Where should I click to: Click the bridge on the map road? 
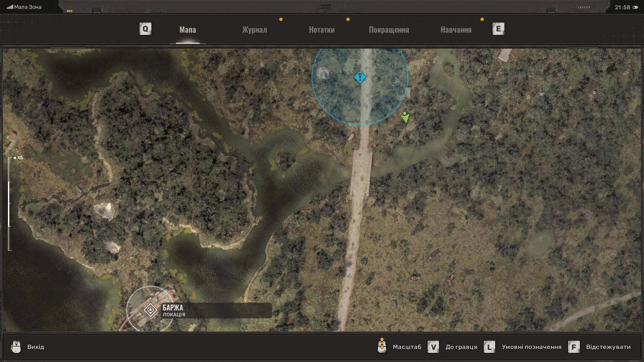click(361, 173)
